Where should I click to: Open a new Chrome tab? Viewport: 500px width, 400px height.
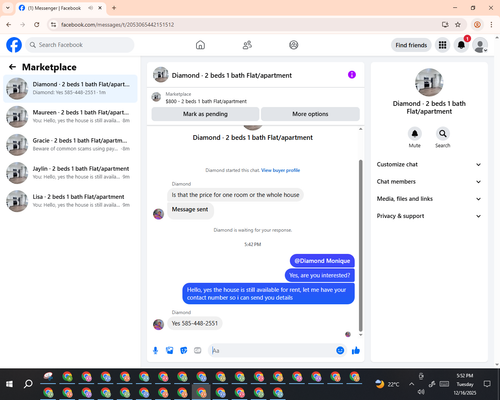coord(114,8)
